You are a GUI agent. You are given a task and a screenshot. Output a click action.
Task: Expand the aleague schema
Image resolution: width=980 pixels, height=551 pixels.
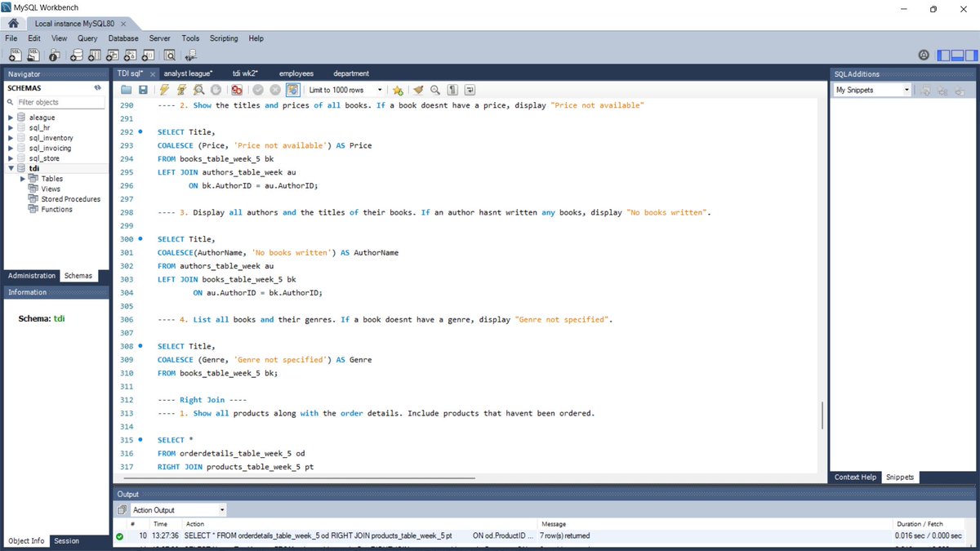tap(11, 118)
